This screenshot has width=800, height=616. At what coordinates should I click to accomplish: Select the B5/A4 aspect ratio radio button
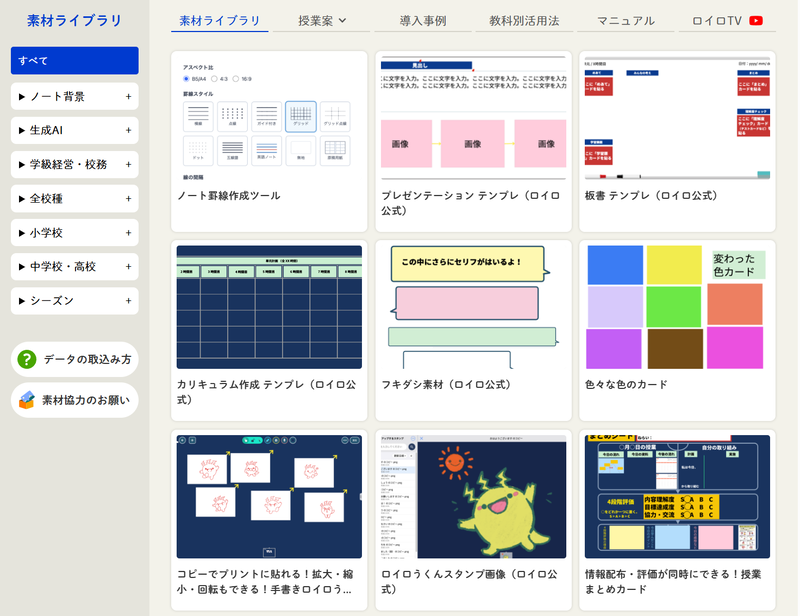(x=186, y=78)
